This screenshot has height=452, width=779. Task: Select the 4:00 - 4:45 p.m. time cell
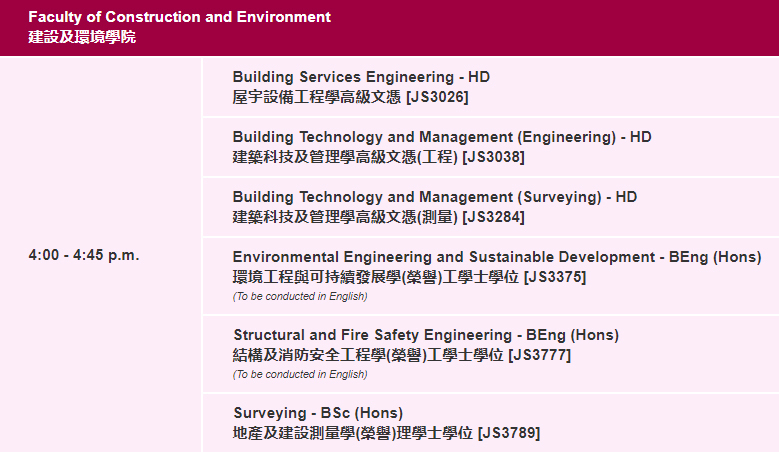[84, 255]
